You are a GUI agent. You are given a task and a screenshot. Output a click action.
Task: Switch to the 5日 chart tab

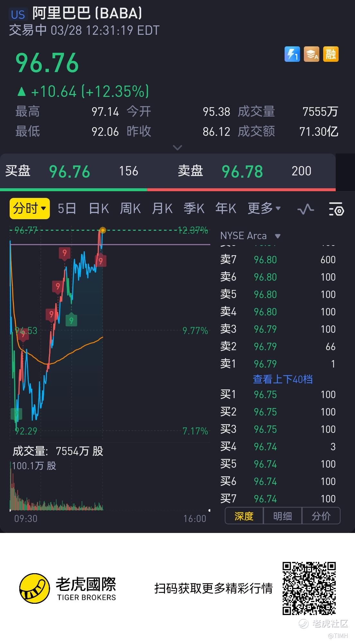pyautogui.click(x=67, y=209)
